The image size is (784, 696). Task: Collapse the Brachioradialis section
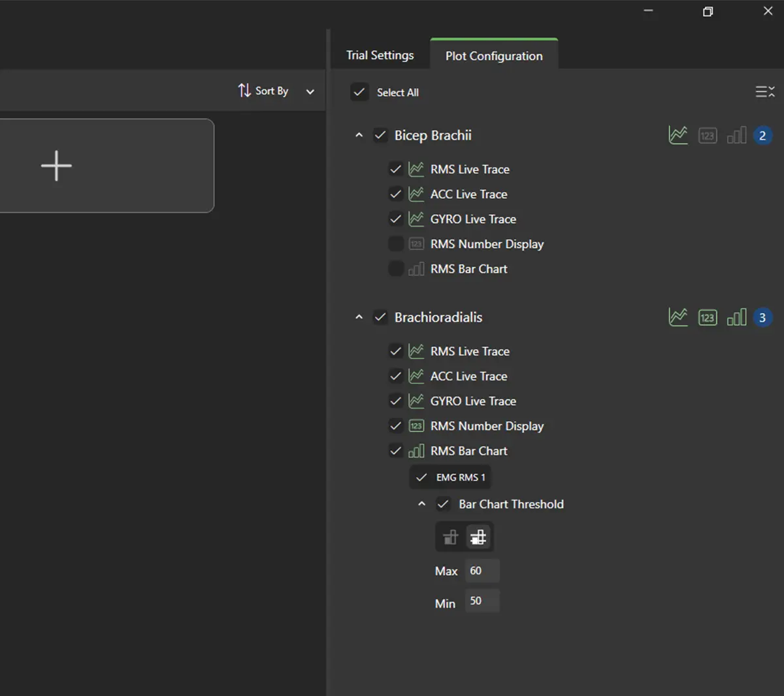pyautogui.click(x=359, y=317)
